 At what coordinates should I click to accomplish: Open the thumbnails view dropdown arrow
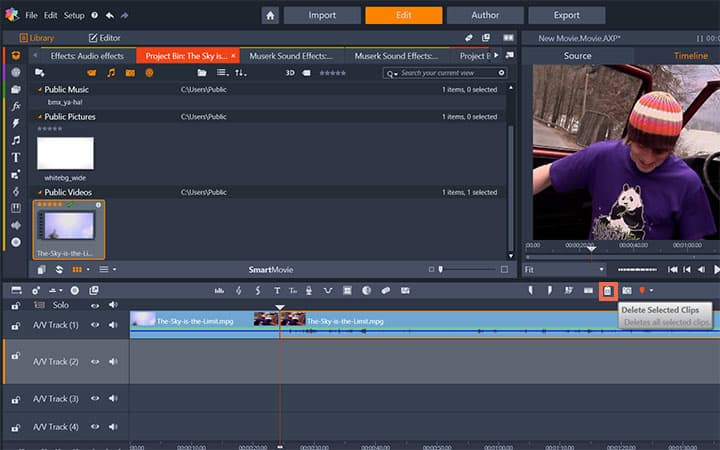click(88, 270)
